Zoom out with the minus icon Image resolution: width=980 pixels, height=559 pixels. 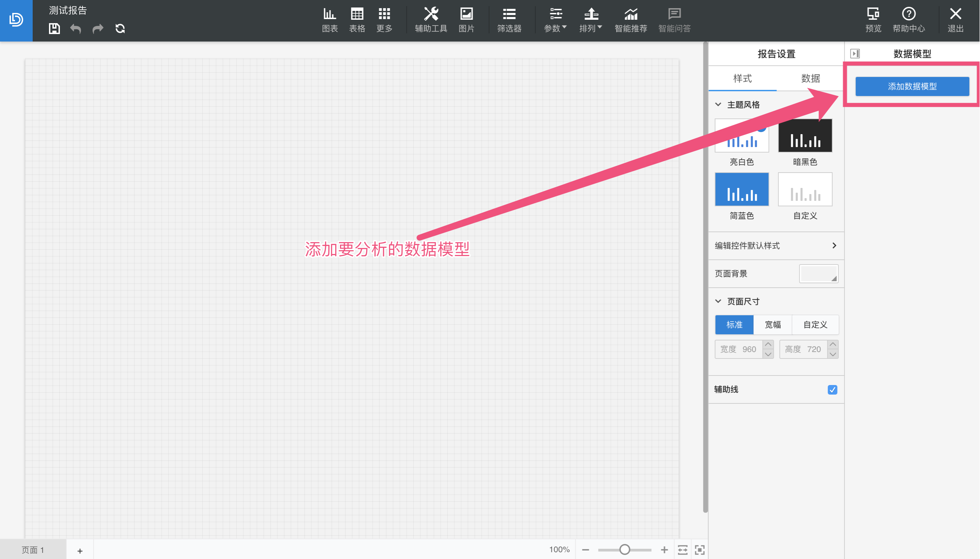585,550
